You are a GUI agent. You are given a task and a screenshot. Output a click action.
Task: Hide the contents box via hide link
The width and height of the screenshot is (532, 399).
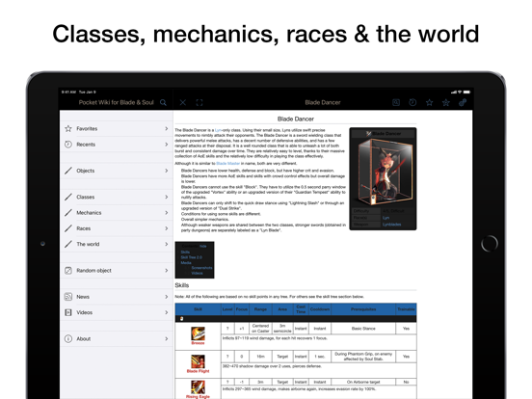203,246
